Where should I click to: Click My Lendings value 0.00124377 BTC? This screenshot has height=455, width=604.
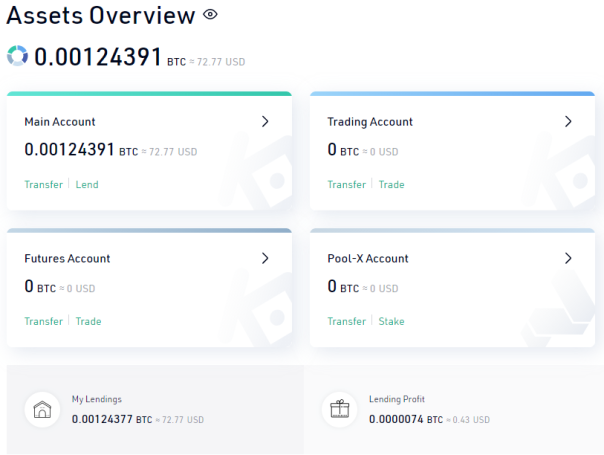[112, 419]
